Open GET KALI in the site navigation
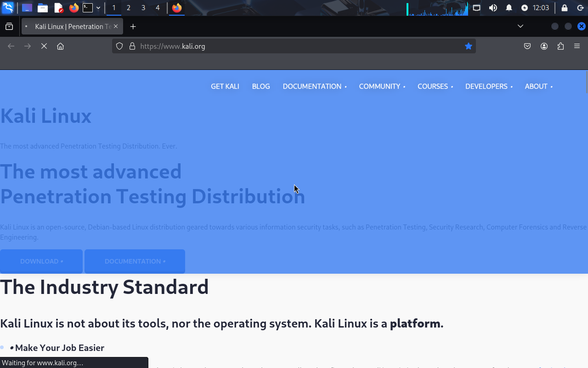 (x=225, y=86)
